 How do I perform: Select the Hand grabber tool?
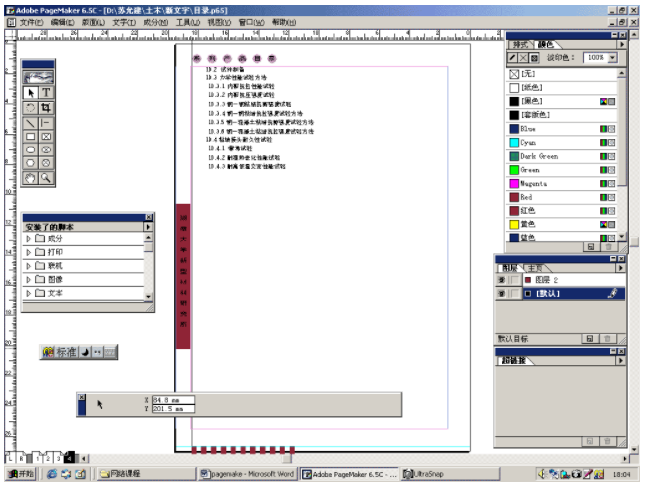31,177
